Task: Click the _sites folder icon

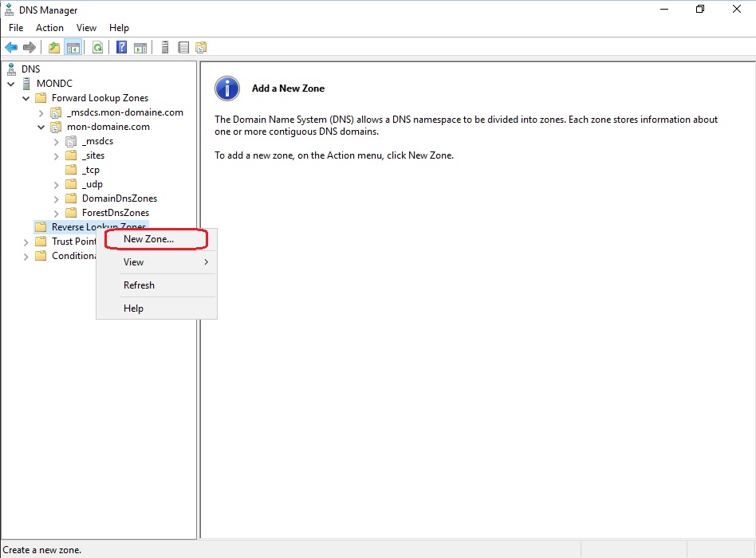Action: (71, 155)
